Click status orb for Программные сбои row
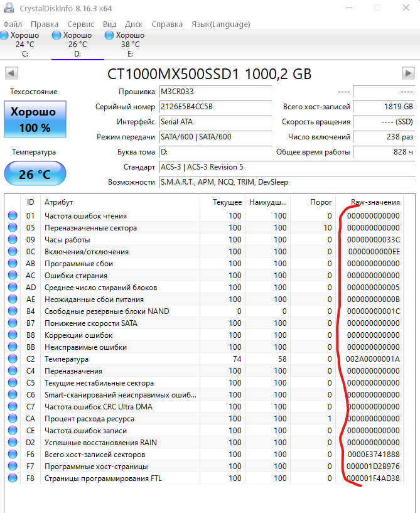The image size is (420, 513). pyautogui.click(x=13, y=263)
